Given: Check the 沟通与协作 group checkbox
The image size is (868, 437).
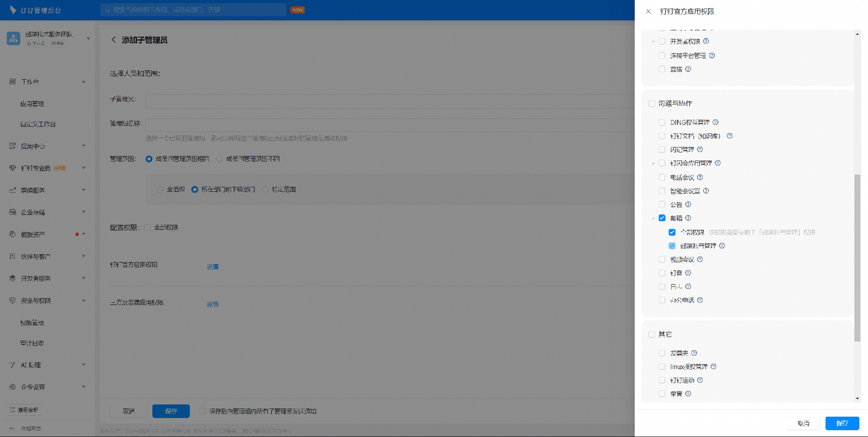Looking at the screenshot, I should pos(652,104).
